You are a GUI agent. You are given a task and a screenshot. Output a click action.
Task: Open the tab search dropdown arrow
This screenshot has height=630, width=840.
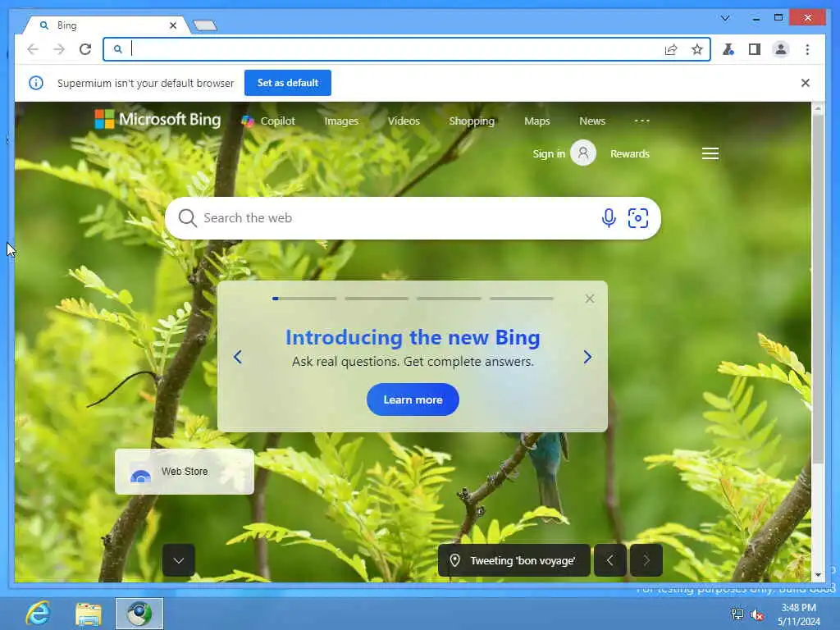725,18
